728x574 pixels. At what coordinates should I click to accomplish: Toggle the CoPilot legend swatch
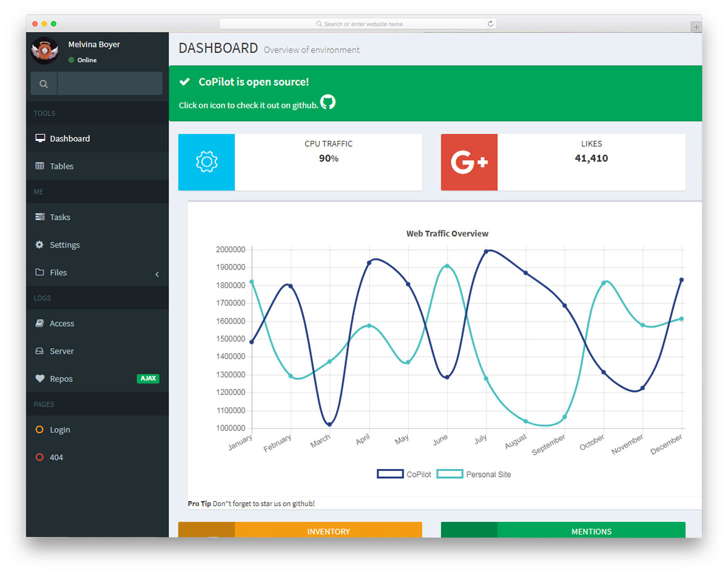pos(390,474)
